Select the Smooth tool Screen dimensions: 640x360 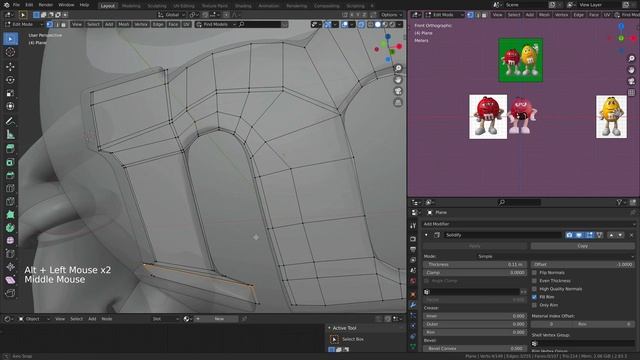tap(10, 240)
